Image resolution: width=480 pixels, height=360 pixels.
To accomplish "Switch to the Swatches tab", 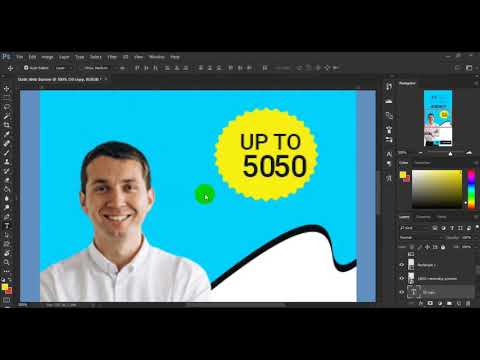I will click(x=422, y=163).
